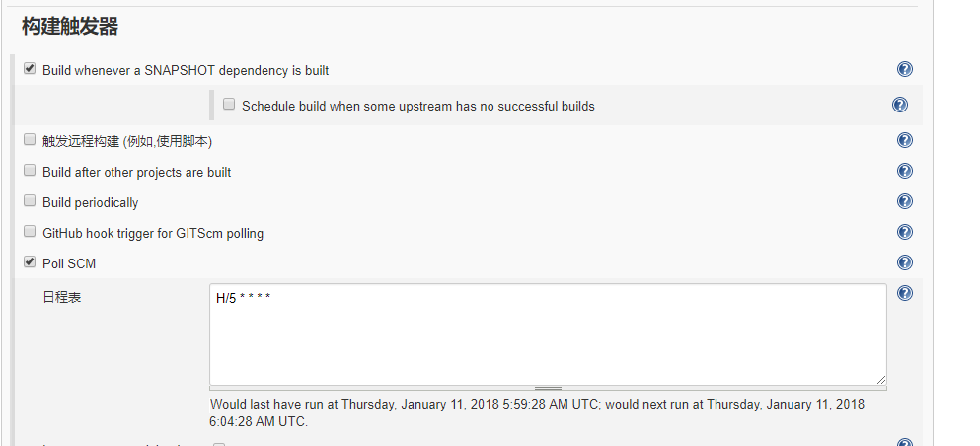Enable the Build periodically checkbox
The height and width of the screenshot is (446, 980).
point(30,201)
